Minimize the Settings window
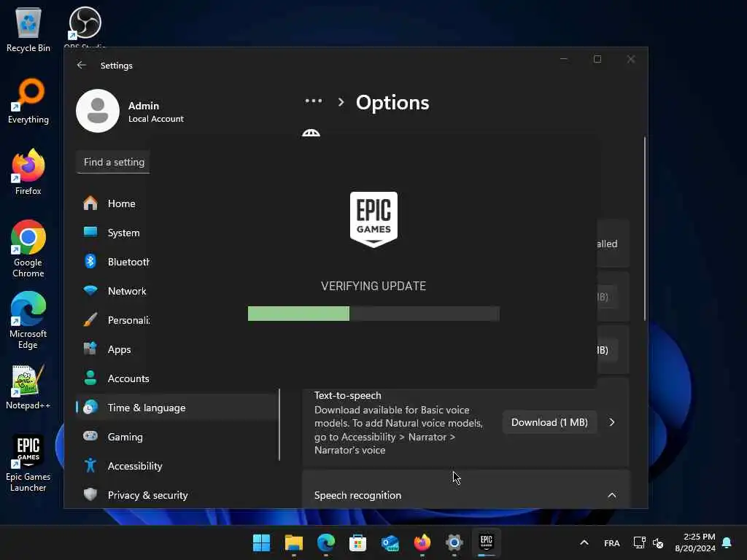The image size is (747, 560). 564,59
